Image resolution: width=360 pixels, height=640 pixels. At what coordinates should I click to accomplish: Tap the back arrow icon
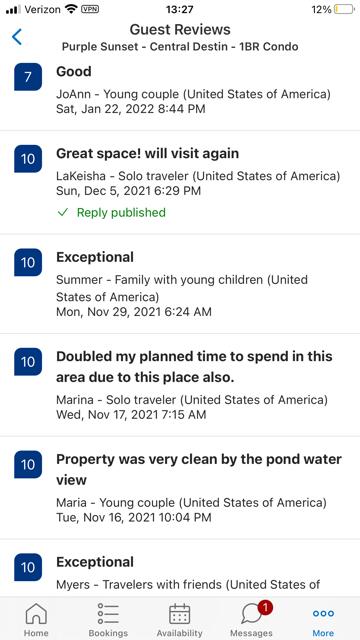[17, 37]
